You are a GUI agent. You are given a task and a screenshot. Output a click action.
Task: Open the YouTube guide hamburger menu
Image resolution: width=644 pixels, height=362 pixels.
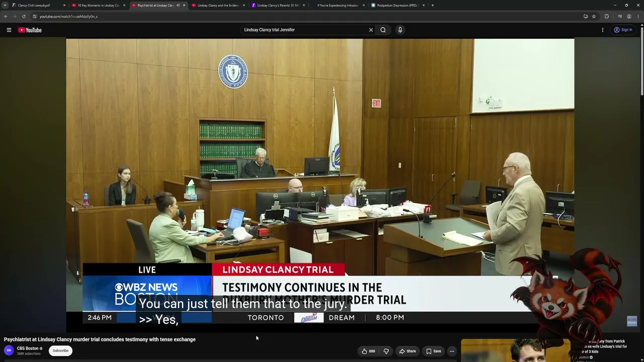tap(9, 30)
